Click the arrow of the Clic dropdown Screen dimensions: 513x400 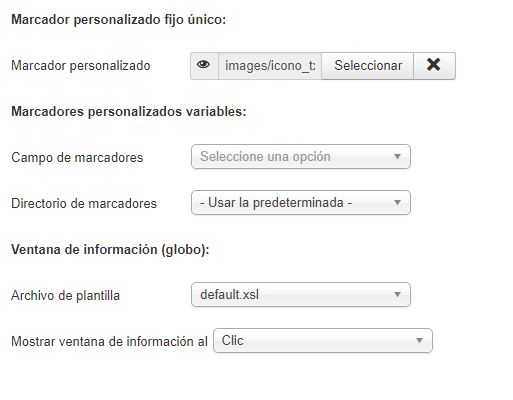pos(419,340)
